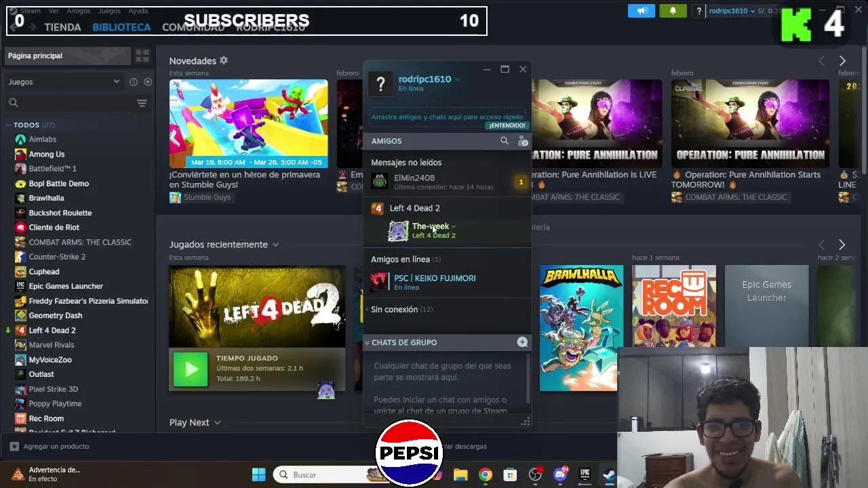This screenshot has height=488, width=868.
Task: Click the ¡ENTENDIDO! button
Action: pos(507,125)
